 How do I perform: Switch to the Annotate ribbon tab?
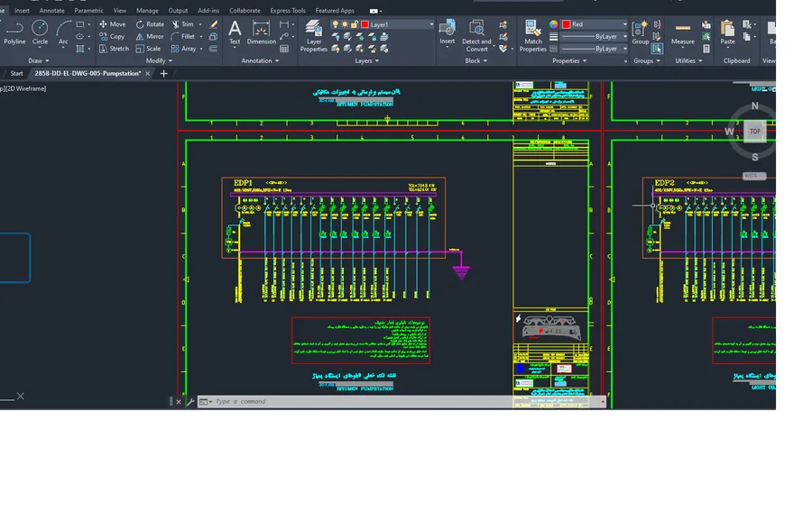[51, 10]
